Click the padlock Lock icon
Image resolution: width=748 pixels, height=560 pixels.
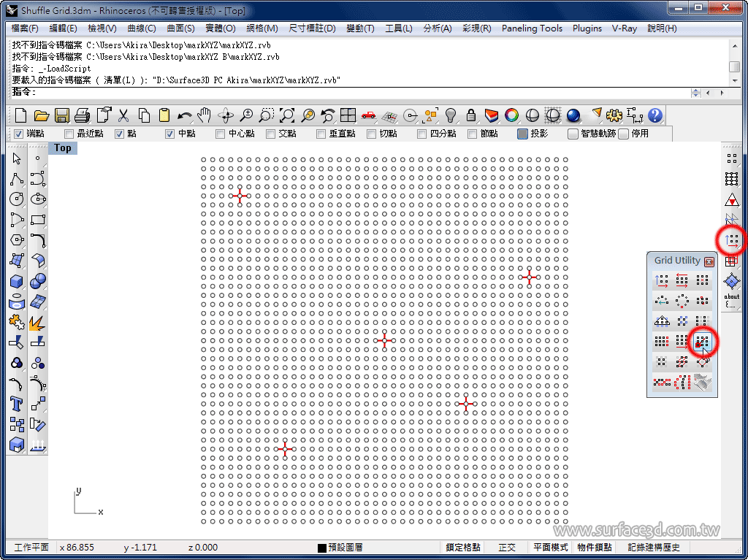(471, 115)
